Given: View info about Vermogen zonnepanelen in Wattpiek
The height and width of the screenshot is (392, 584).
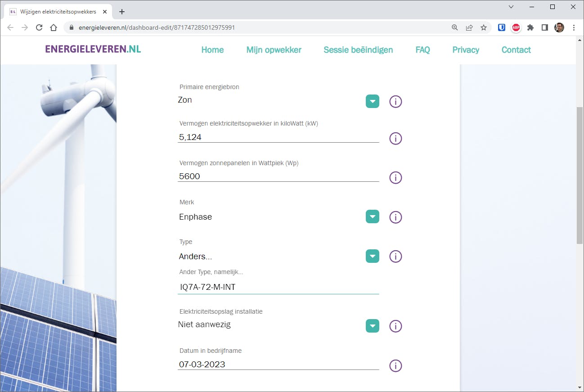Looking at the screenshot, I should 395,177.
